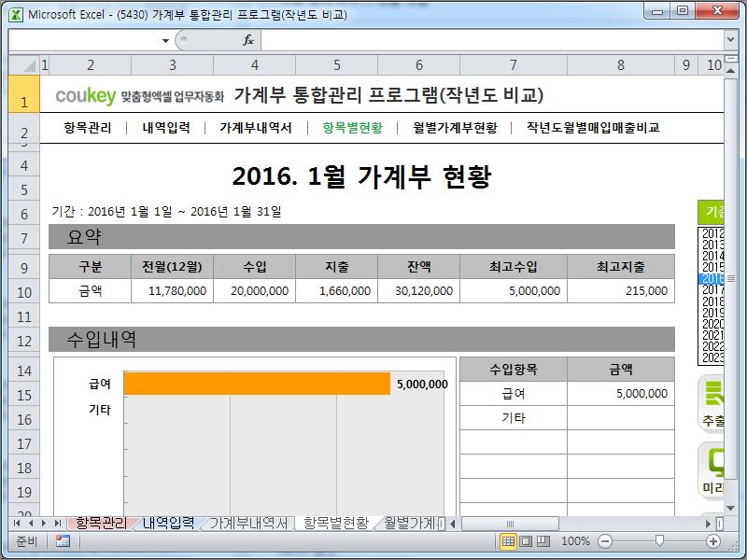Click the orange 급여 chart bar
Viewport: 747px width, 560px height.
(257, 384)
